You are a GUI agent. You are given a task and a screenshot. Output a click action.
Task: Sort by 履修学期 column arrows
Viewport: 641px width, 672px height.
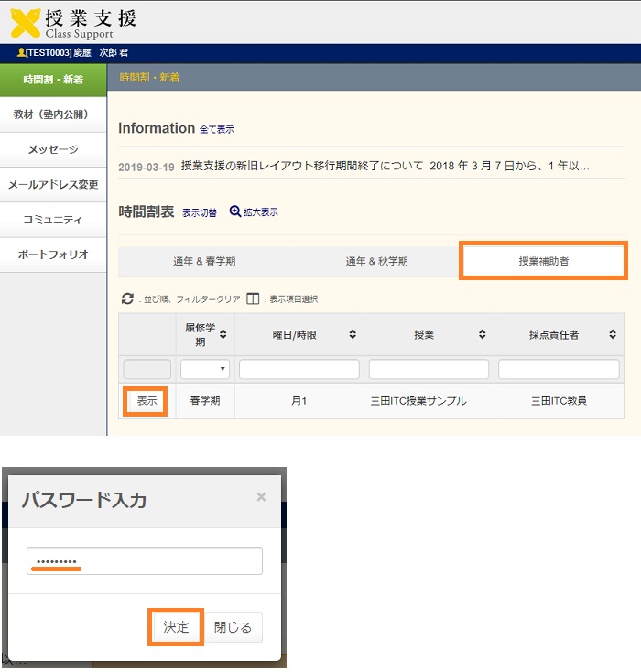pyautogui.click(x=223, y=335)
